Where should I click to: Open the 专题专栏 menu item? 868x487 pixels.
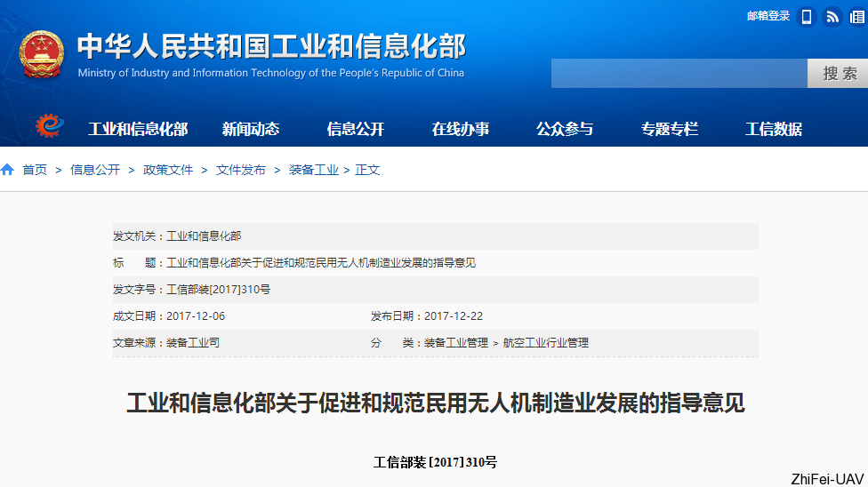tap(670, 129)
